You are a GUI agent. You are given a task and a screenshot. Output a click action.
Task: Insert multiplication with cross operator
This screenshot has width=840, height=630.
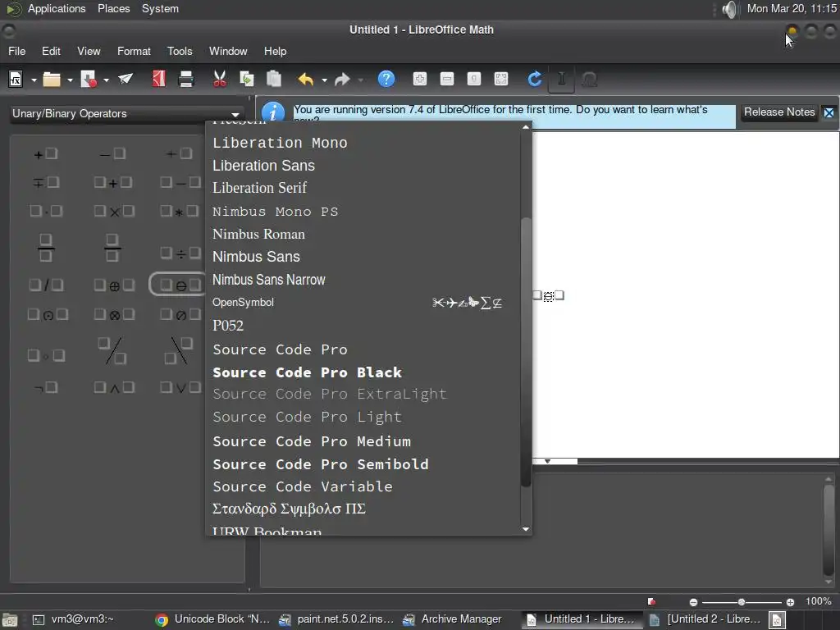[x=113, y=211]
